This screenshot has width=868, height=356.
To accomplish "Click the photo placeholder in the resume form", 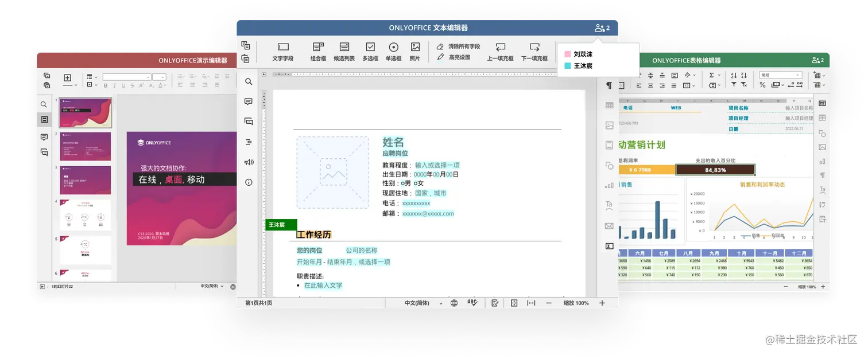I will [x=333, y=172].
